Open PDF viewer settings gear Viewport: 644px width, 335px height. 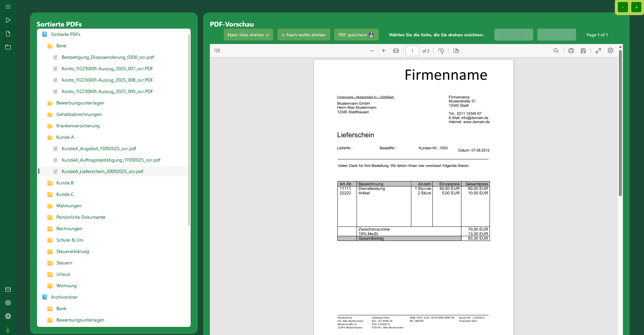tap(610, 50)
